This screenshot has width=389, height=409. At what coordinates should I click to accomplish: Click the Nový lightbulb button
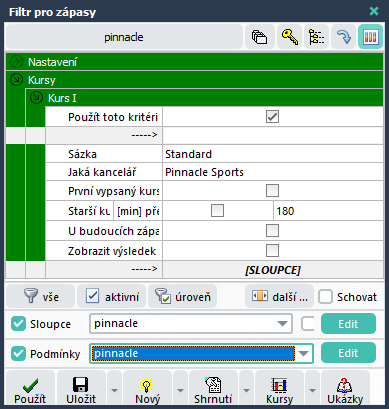point(147,389)
